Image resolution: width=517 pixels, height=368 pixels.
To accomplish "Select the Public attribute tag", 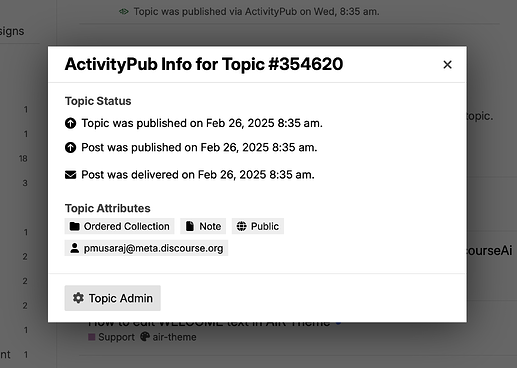I will tap(258, 226).
